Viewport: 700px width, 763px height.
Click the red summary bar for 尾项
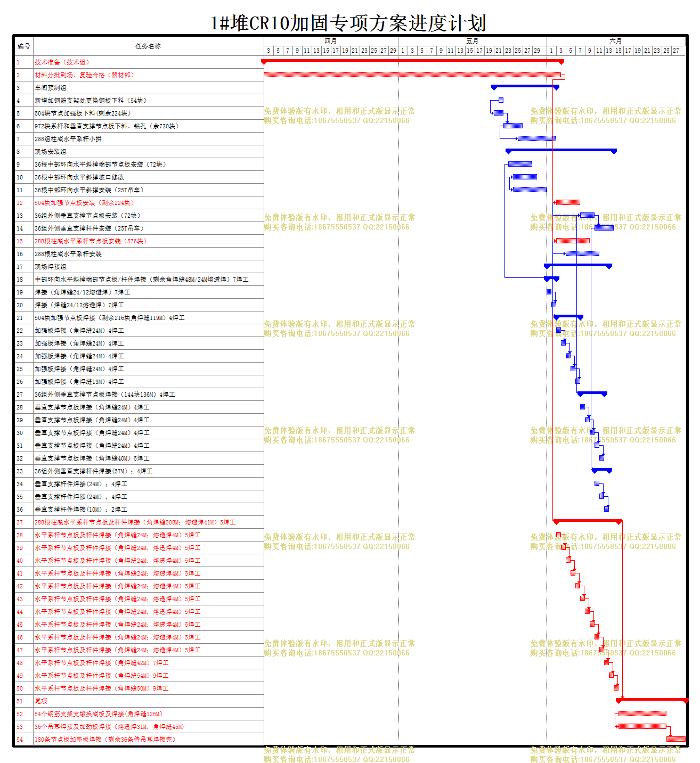point(651,700)
